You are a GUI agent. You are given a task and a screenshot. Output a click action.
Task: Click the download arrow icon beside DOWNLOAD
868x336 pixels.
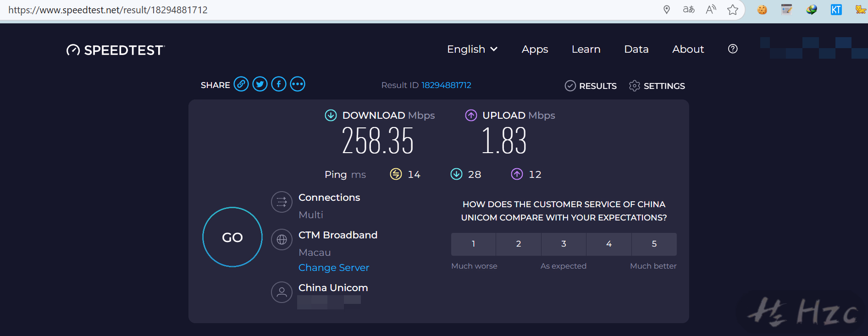pyautogui.click(x=331, y=116)
